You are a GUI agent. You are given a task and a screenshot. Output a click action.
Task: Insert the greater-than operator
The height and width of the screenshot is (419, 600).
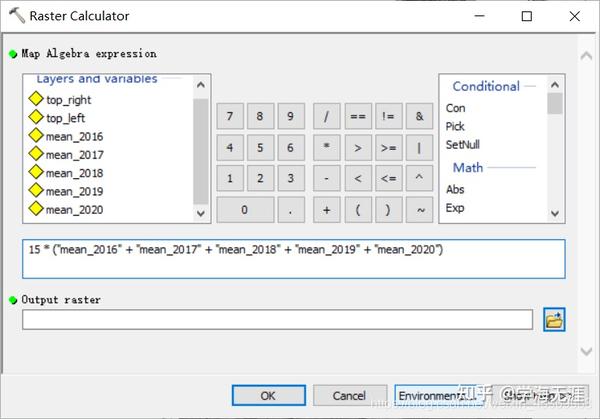click(358, 147)
